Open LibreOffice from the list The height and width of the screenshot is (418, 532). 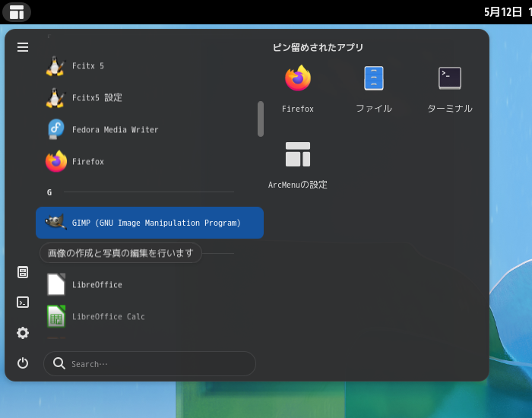coord(150,285)
